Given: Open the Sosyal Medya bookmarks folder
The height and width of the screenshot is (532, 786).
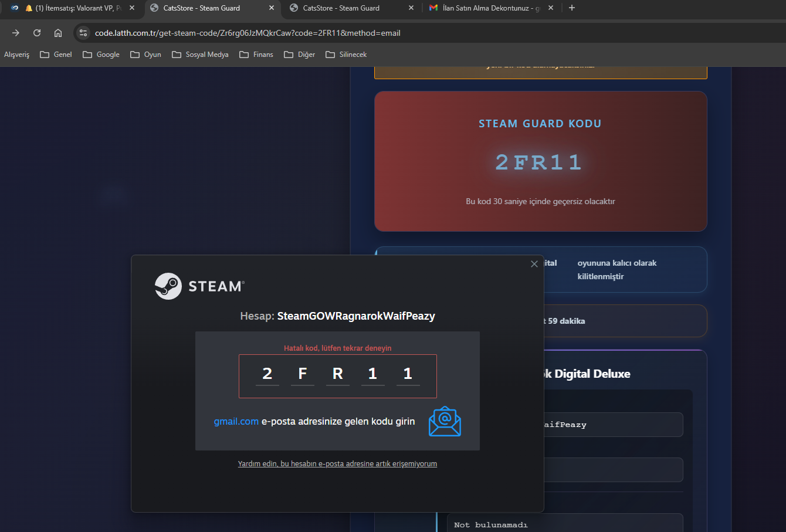Looking at the screenshot, I should coord(200,55).
